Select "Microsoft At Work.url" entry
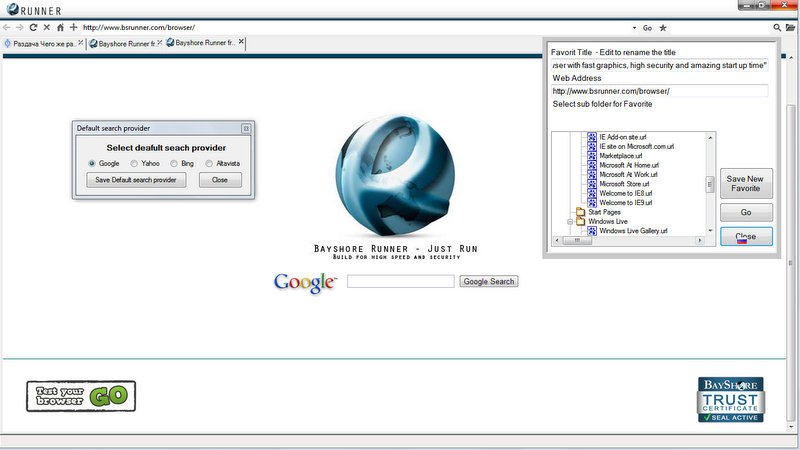 [x=629, y=174]
